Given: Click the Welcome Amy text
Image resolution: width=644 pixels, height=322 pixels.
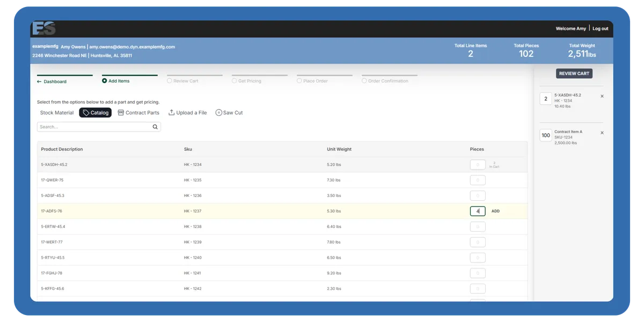Looking at the screenshot, I should (571, 28).
